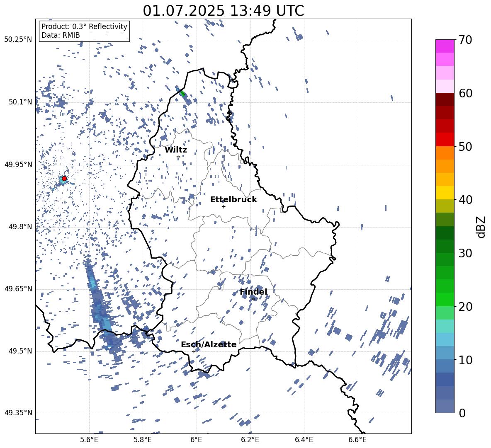Click the Ettelbruck station cross marker
The width and height of the screenshot is (491, 448).
pos(224,206)
